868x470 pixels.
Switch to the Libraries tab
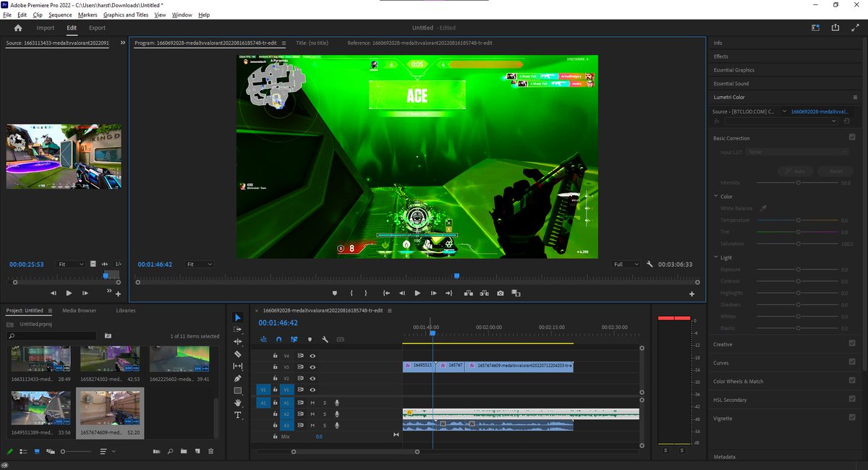(x=125, y=310)
